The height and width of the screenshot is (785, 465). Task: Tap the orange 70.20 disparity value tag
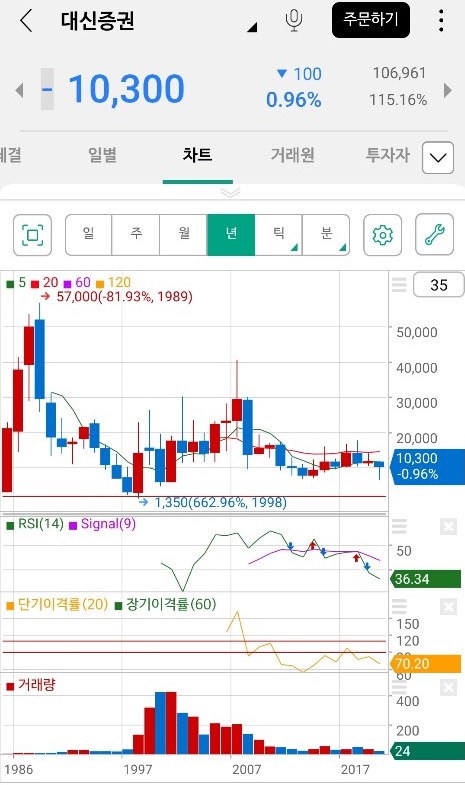[x=426, y=664]
